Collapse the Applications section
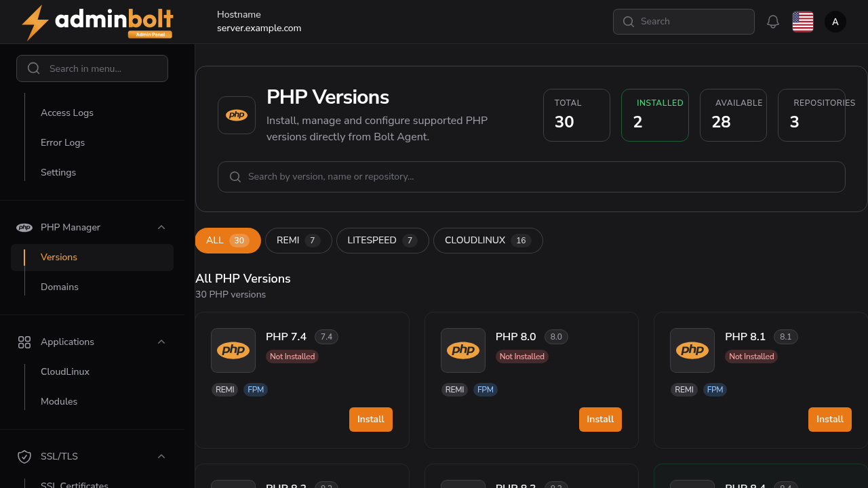This screenshot has width=868, height=488. point(161,342)
